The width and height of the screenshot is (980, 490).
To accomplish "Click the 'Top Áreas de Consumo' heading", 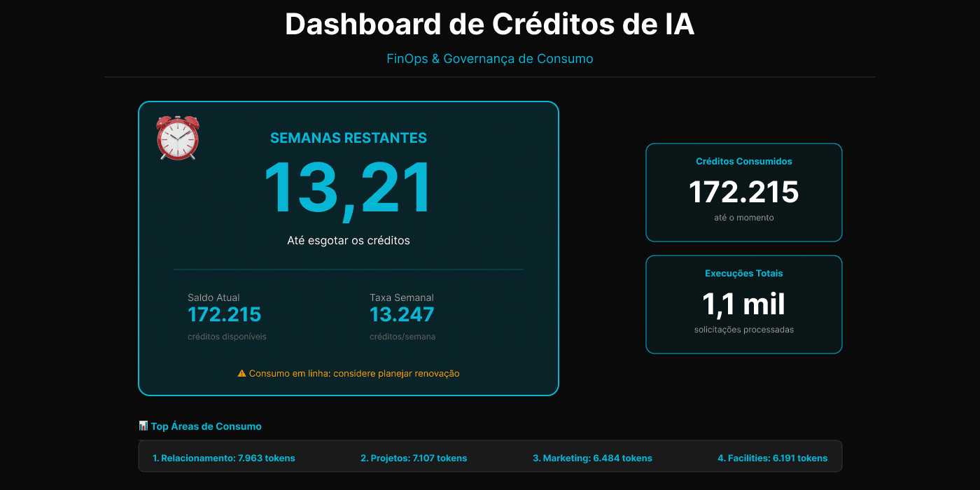I will click(206, 426).
